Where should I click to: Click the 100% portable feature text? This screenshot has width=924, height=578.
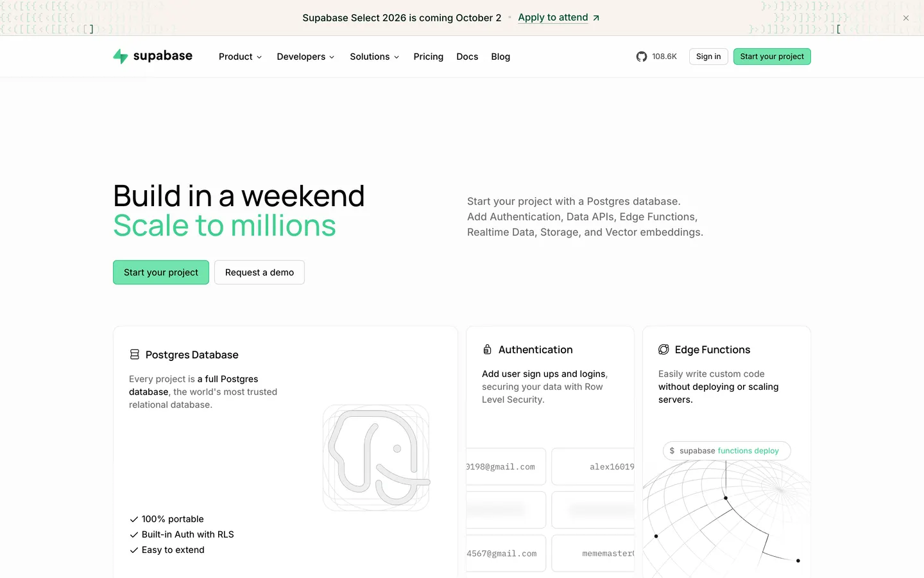coord(173,519)
